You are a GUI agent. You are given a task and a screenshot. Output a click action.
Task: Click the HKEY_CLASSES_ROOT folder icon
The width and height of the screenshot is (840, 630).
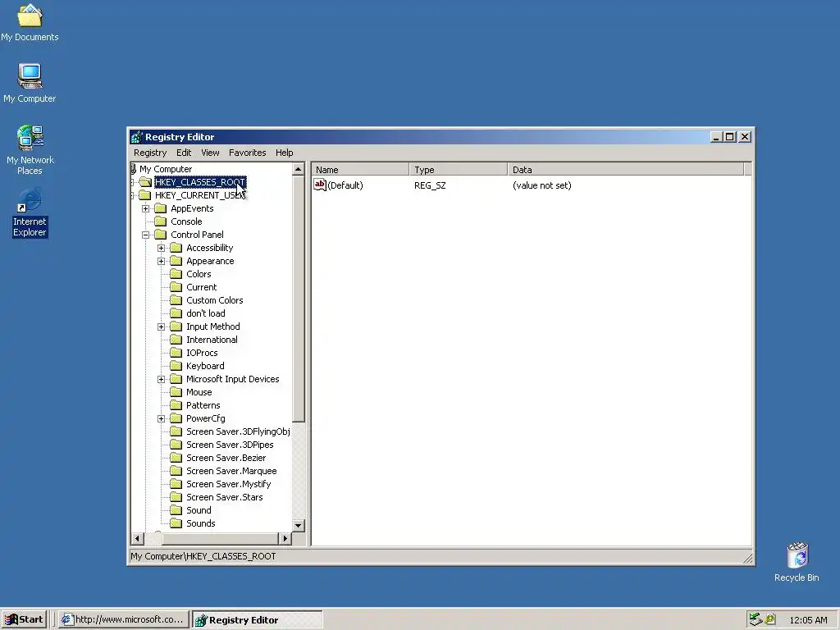pos(145,182)
